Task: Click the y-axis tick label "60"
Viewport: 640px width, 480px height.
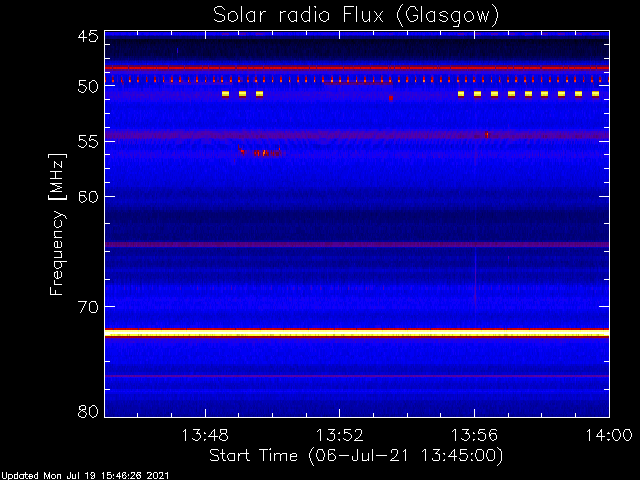Action: click(x=88, y=196)
